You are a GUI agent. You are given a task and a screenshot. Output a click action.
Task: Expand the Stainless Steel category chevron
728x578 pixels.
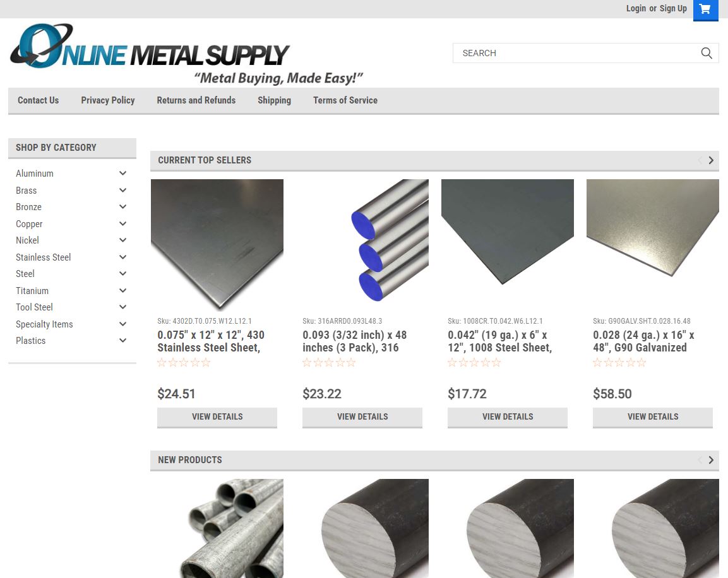pyautogui.click(x=122, y=257)
